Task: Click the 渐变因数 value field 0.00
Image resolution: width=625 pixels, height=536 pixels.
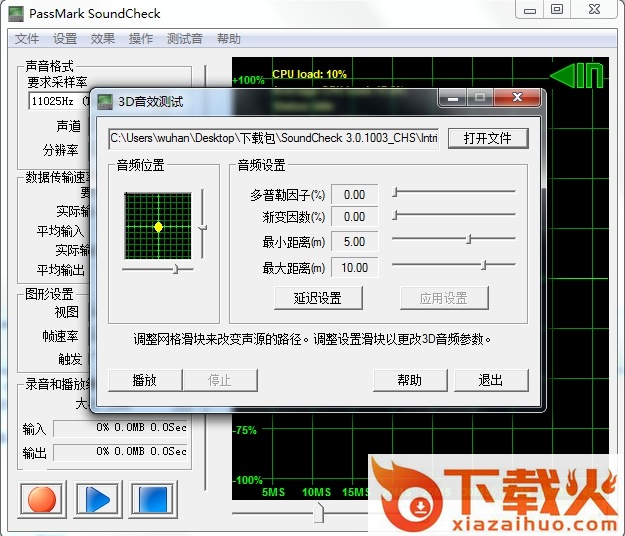Action: [355, 217]
